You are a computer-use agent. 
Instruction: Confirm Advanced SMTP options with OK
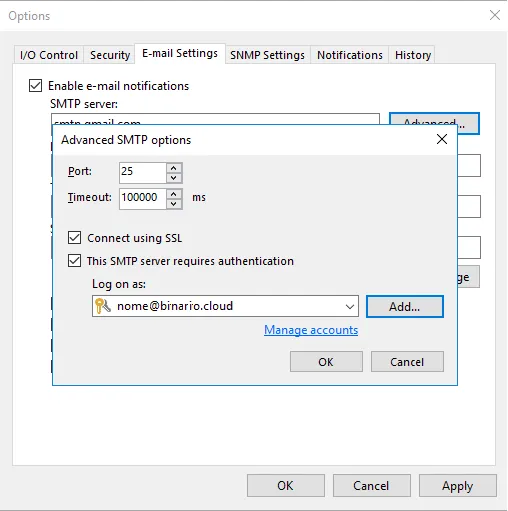click(x=326, y=362)
